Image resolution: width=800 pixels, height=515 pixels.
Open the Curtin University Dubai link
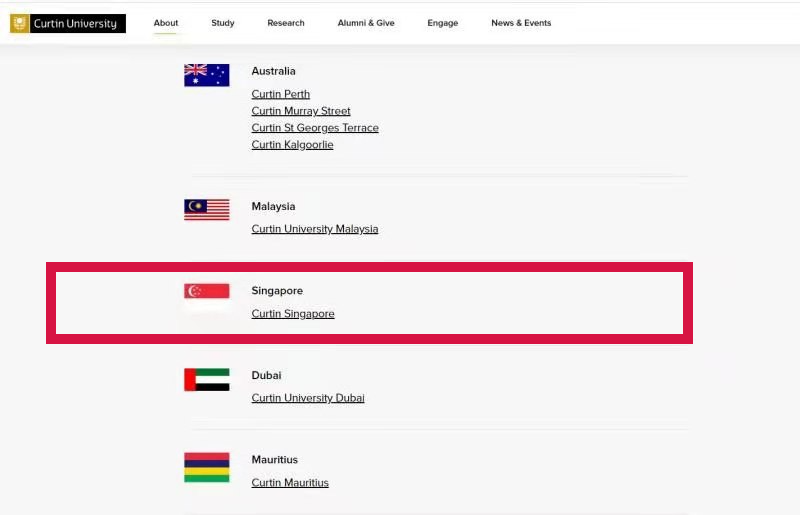308,398
